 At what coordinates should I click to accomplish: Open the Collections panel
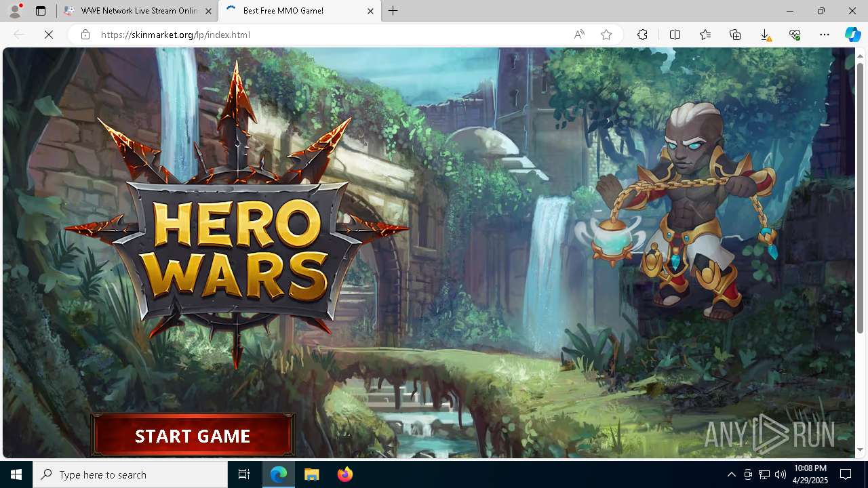click(x=735, y=35)
